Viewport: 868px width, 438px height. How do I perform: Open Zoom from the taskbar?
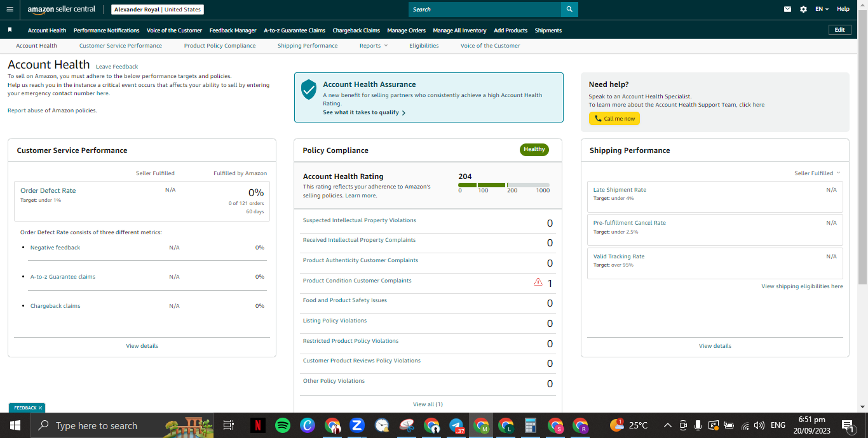(357, 425)
